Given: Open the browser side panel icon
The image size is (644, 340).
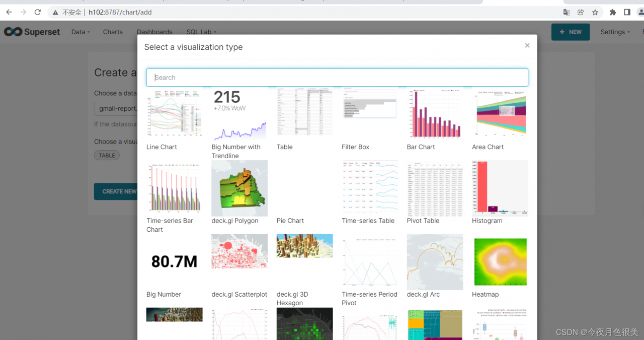Looking at the screenshot, I should click(627, 12).
